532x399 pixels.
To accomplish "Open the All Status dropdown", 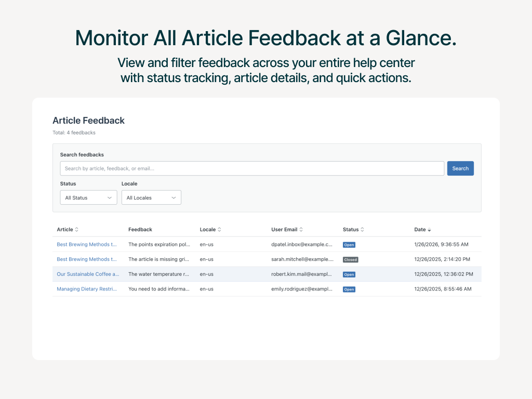I will [88, 198].
